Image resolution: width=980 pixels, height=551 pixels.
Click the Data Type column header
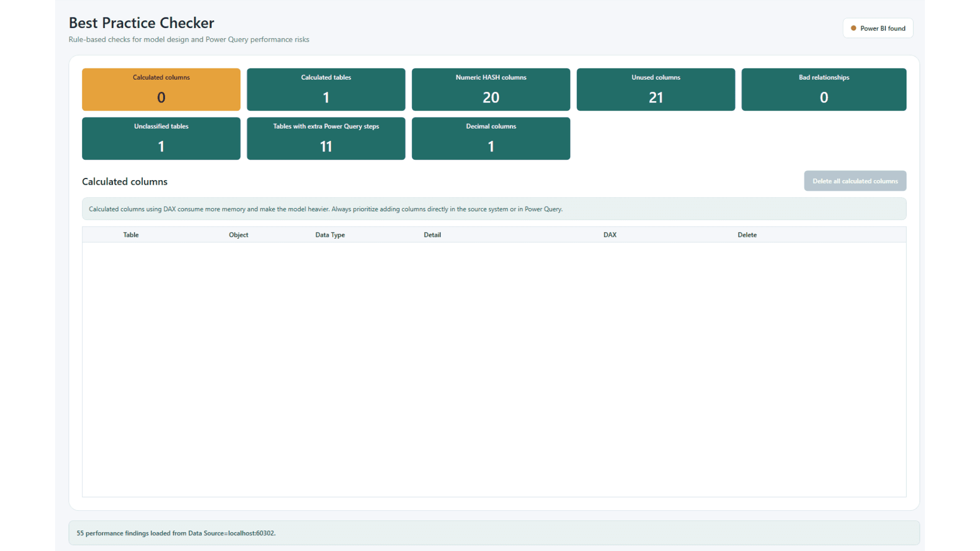[x=330, y=235]
